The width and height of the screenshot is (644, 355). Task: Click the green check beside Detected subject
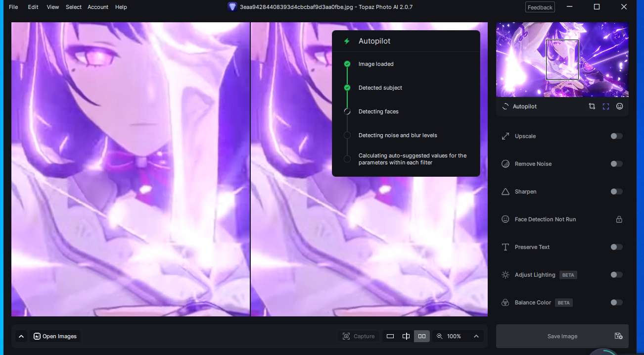pos(347,88)
